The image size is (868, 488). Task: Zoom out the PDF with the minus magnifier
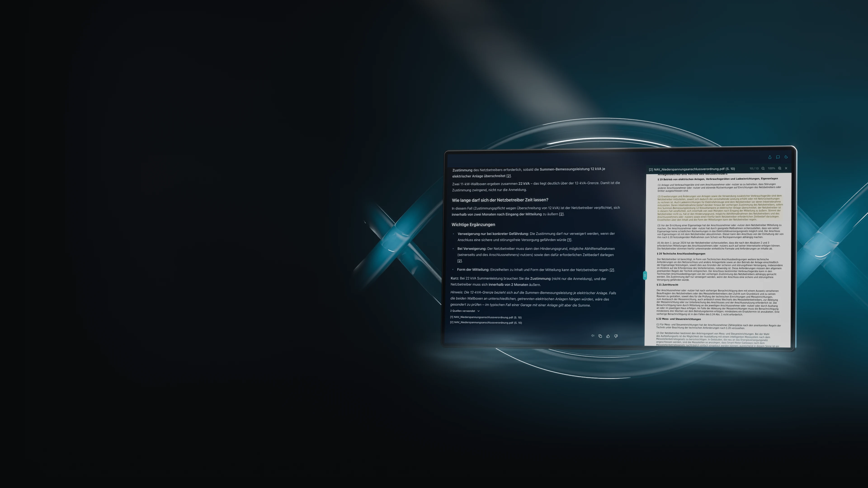click(763, 168)
